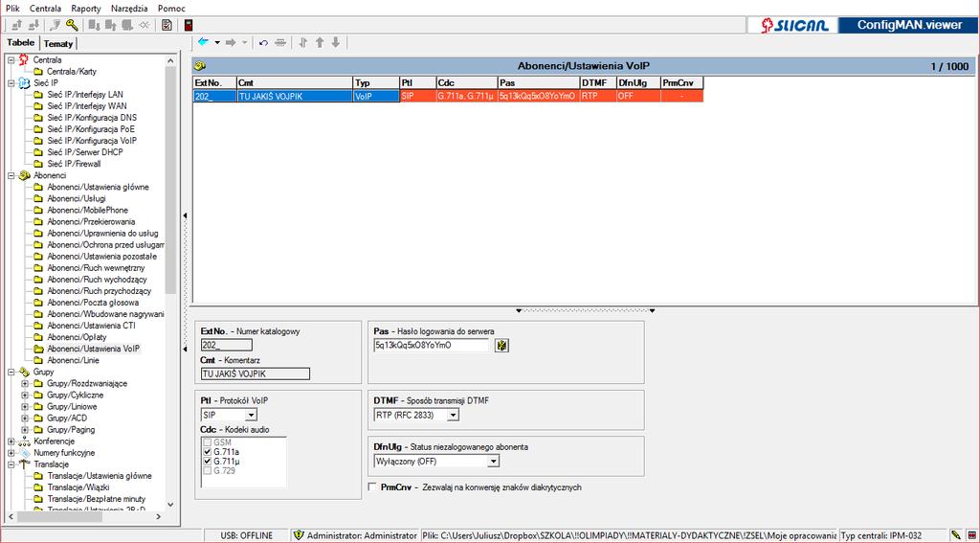Click the greyed download-arrow toolbar icon
Viewport: 980px width, 543px height.
(x=33, y=25)
